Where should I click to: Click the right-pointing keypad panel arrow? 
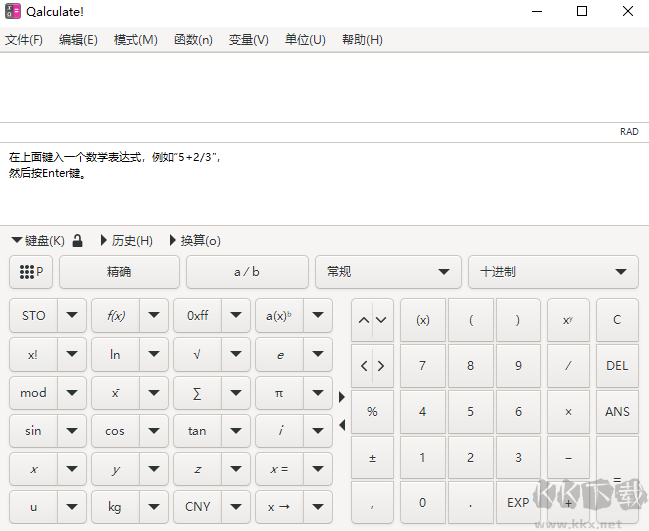(342, 397)
